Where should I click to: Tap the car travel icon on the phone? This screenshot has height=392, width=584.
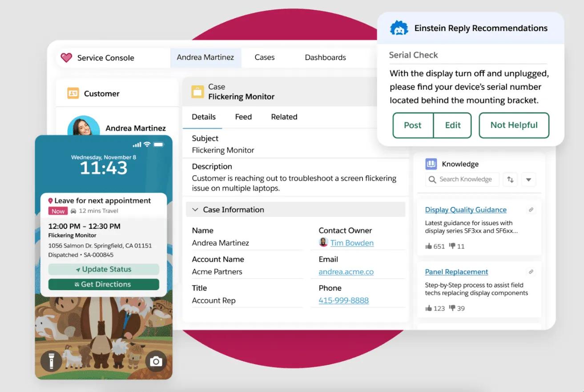tap(73, 211)
